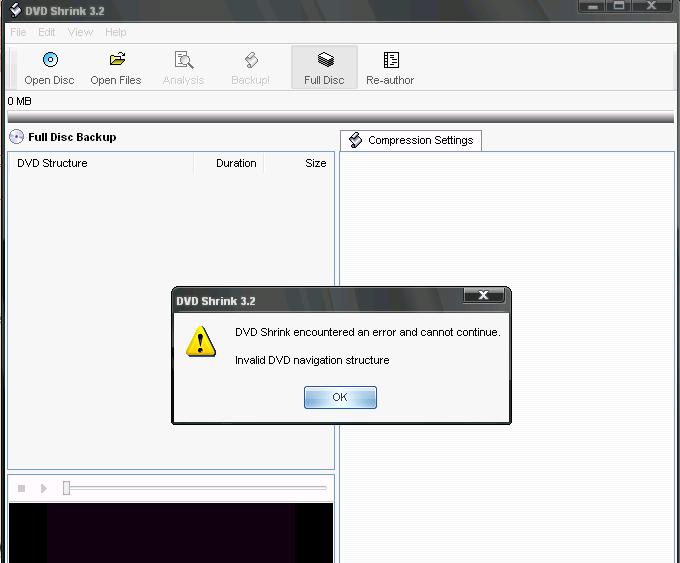Click the Open Disc toolbar icon
Screen dimensions: 680x563
pyautogui.click(x=50, y=59)
